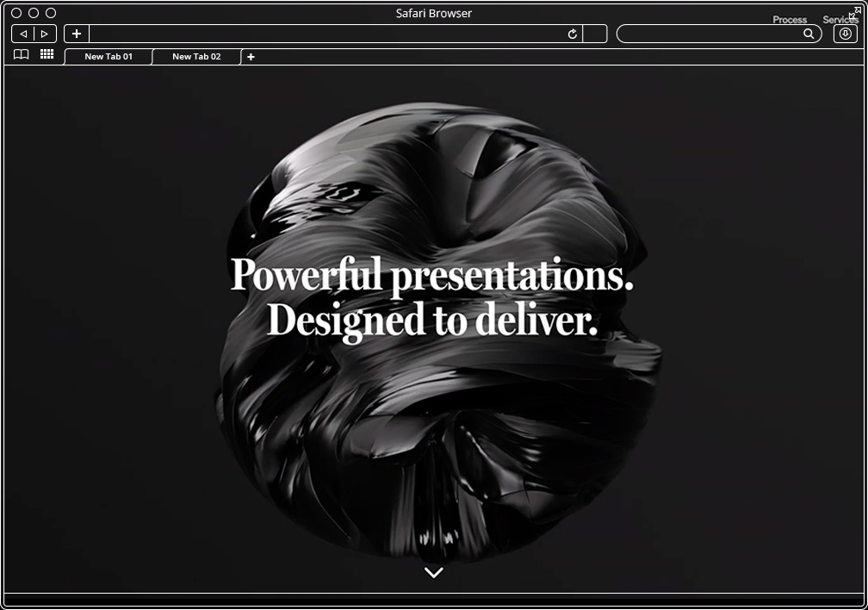Reload the page with the refresh icon

(x=573, y=34)
